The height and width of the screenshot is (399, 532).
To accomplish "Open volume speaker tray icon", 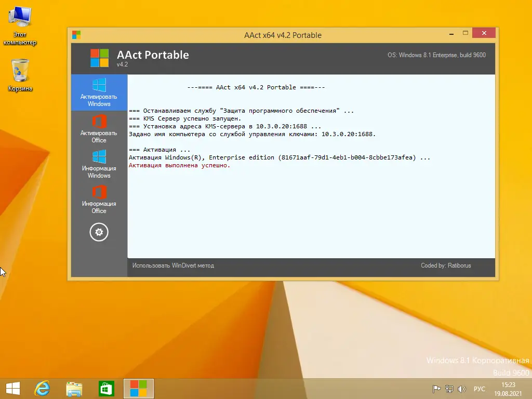I will click(462, 389).
